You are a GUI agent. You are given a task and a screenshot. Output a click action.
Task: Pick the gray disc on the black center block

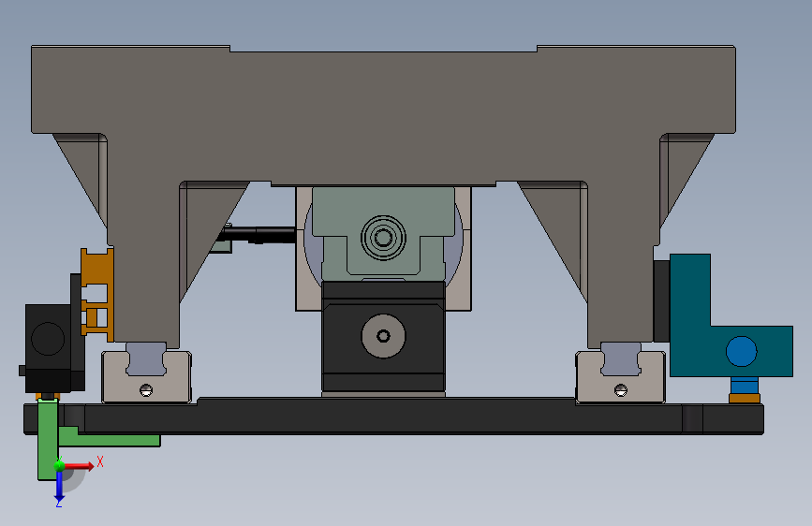click(x=383, y=336)
